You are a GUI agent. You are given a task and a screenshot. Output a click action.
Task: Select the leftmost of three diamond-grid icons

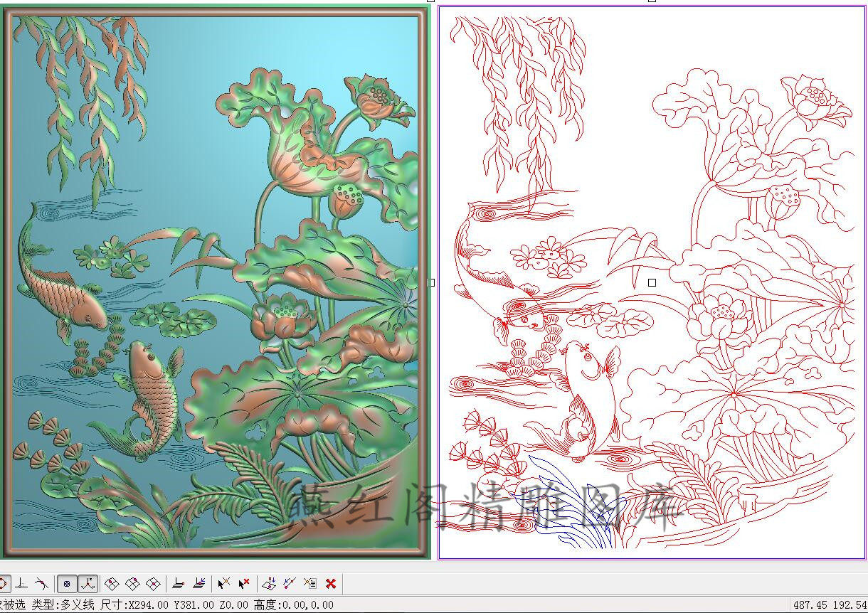[x=112, y=584]
